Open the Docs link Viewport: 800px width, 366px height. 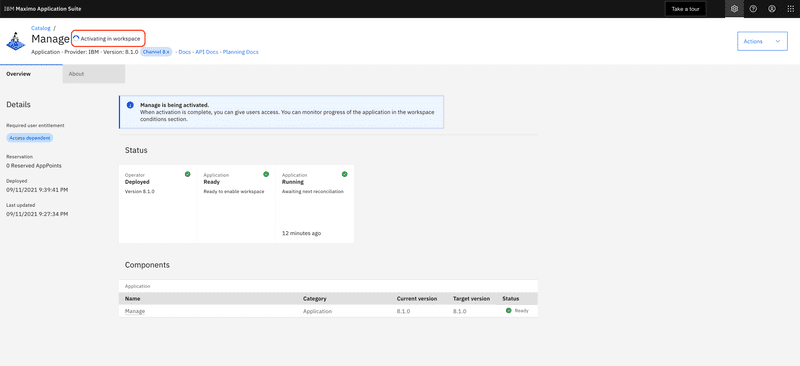coord(184,52)
